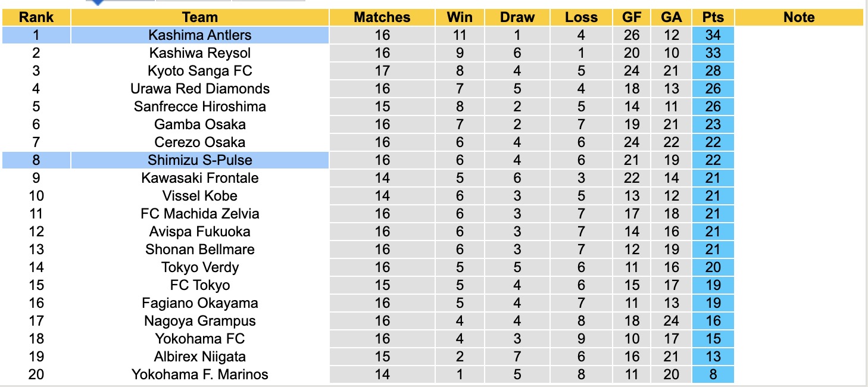Open Kashiwa Reysol team entry

click(200, 53)
